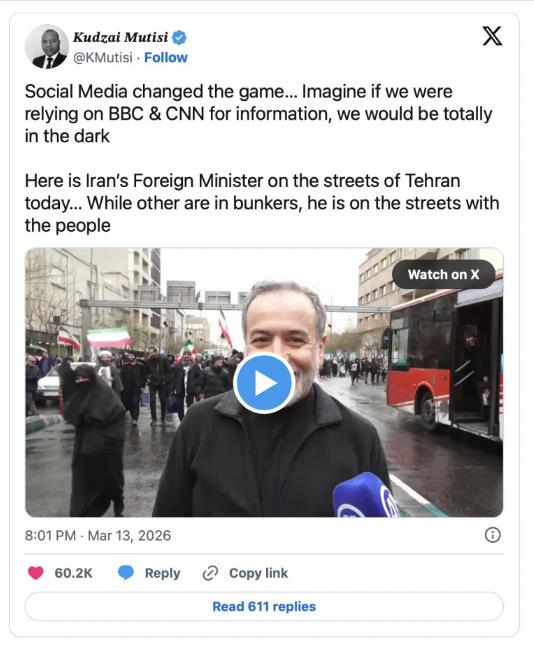Click the copy link chain icon
The image size is (534, 649).
click(210, 573)
